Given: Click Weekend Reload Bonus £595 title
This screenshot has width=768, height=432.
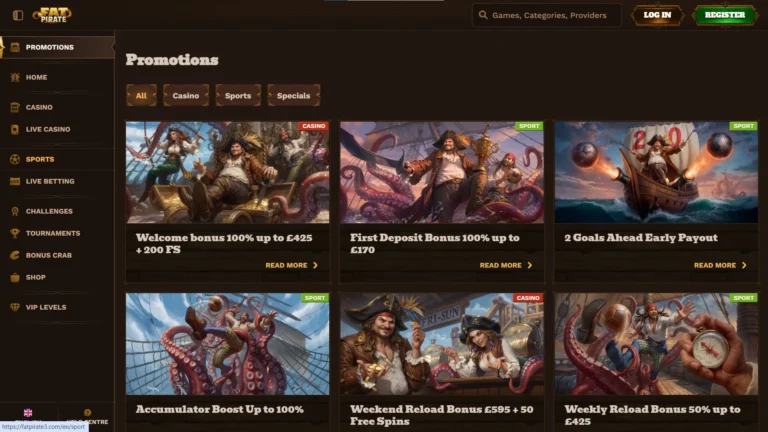Looking at the screenshot, I should (442, 415).
